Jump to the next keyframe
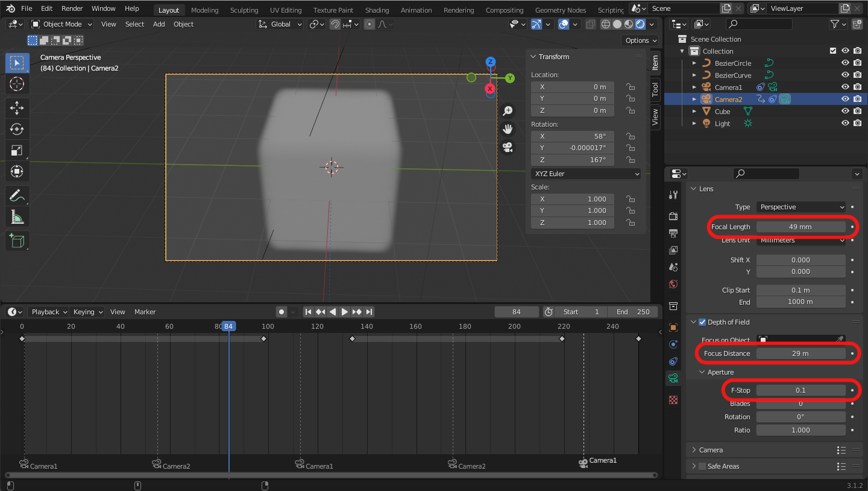Viewport: 868px width, 491px height. click(357, 312)
